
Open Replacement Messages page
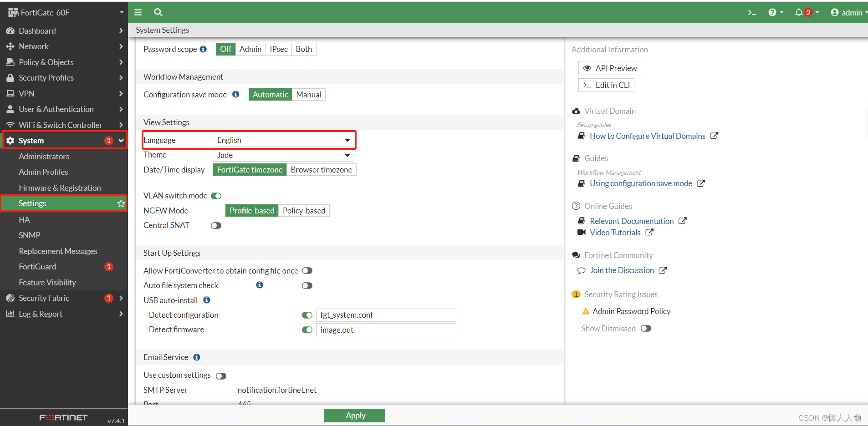[x=58, y=251]
